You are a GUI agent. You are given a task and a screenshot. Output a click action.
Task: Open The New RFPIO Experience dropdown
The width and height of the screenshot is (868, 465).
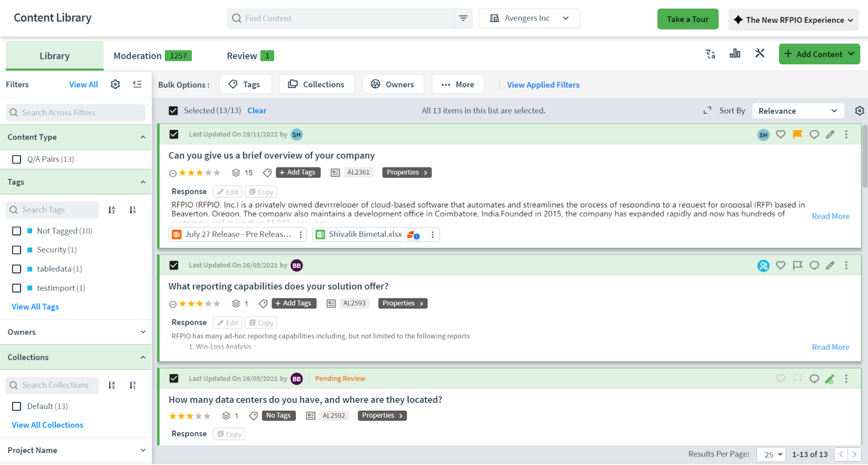[x=793, y=20]
